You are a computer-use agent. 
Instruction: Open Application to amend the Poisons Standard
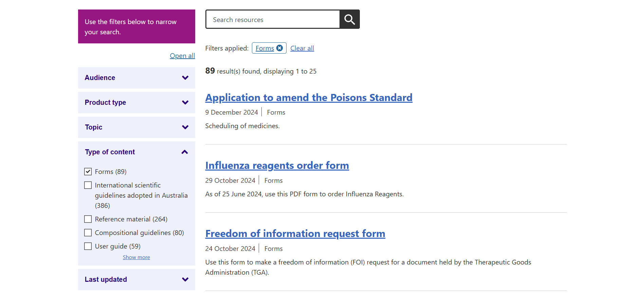309,98
